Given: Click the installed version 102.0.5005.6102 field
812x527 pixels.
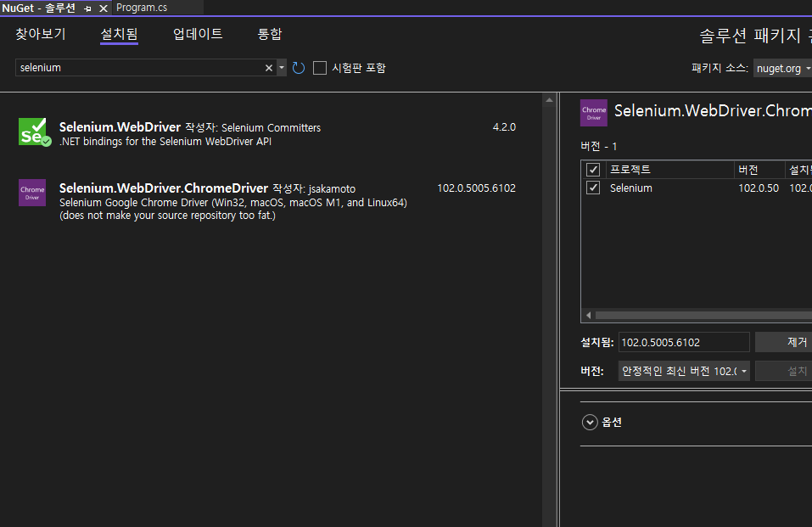Looking at the screenshot, I should point(684,342).
